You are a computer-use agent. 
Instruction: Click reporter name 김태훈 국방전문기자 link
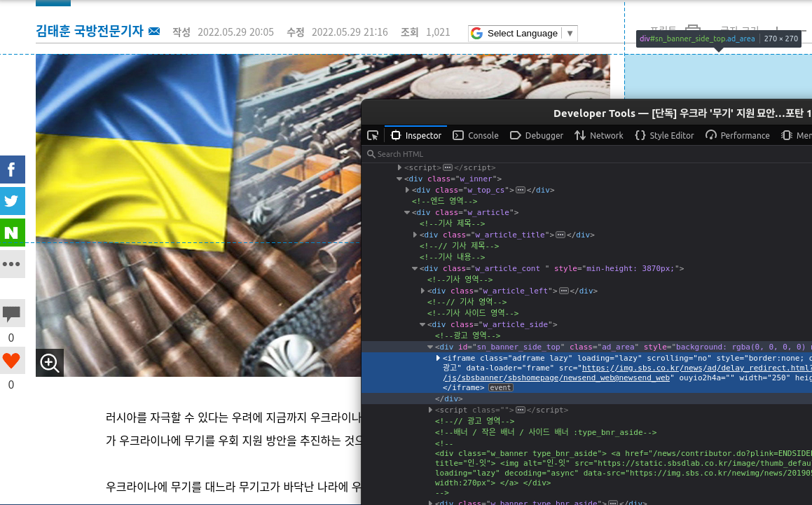pos(90,31)
